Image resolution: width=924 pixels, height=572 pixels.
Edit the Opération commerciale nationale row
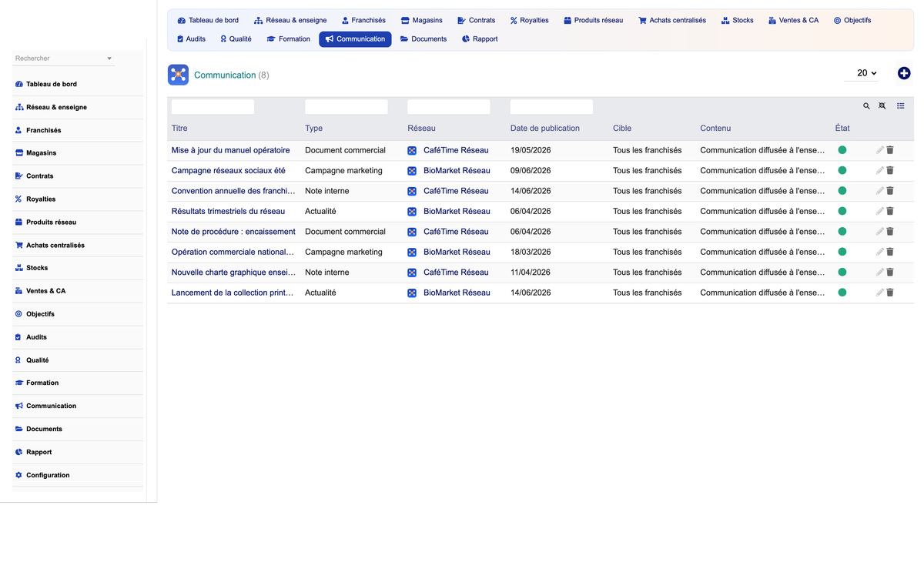(880, 253)
